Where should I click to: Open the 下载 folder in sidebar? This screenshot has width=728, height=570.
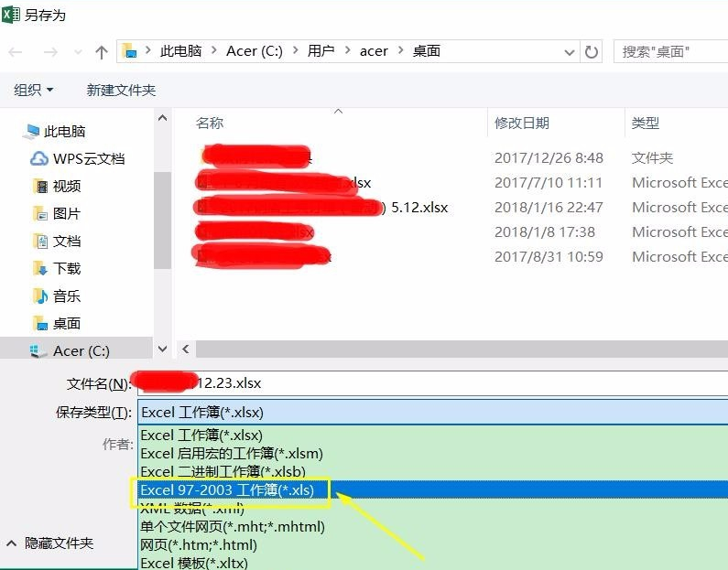(66, 268)
